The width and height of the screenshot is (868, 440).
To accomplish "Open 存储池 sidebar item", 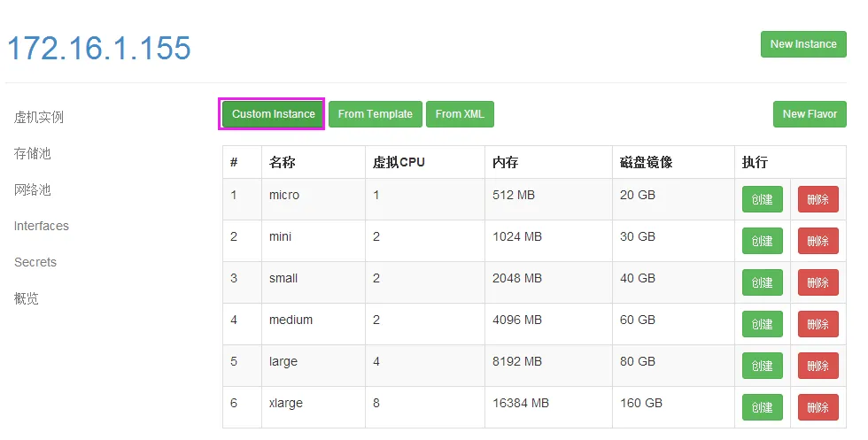I will [x=33, y=153].
